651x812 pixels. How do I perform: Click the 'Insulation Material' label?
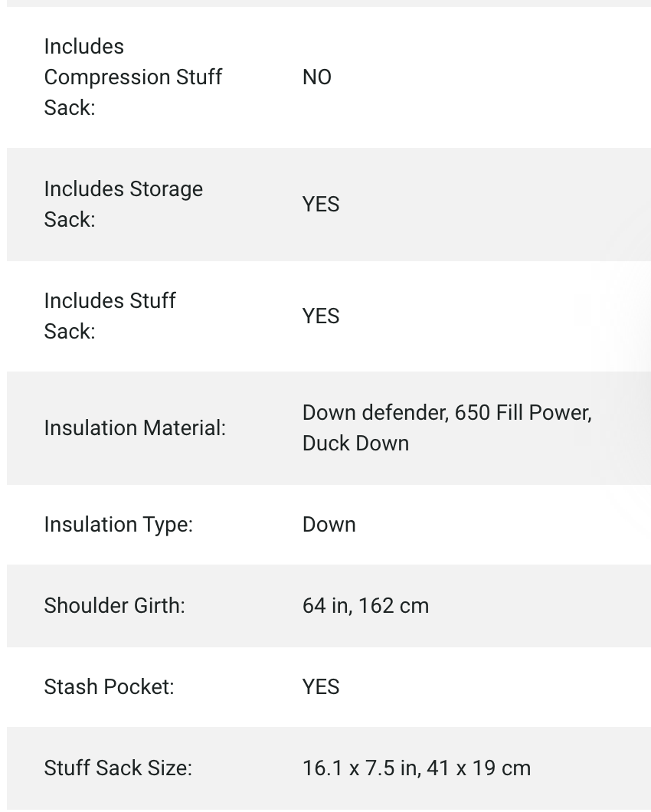pyautogui.click(x=135, y=427)
